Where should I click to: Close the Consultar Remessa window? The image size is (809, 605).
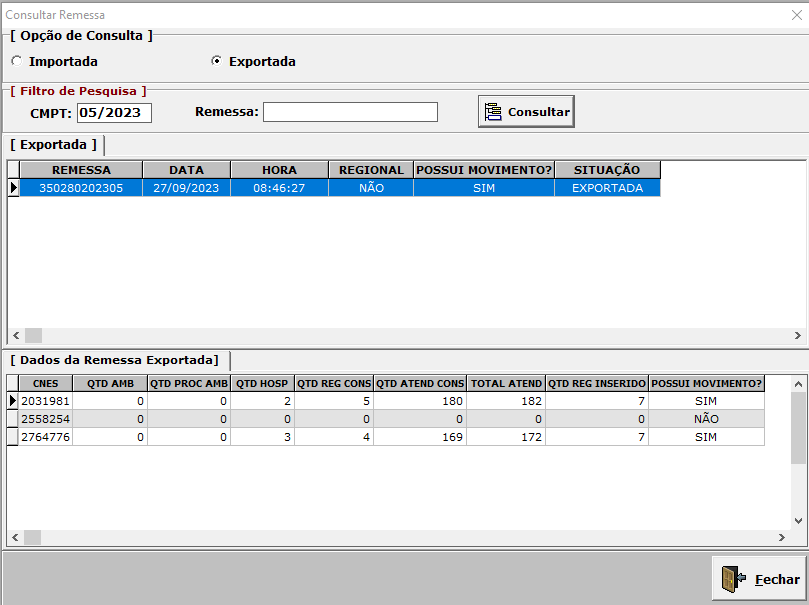(x=795, y=15)
